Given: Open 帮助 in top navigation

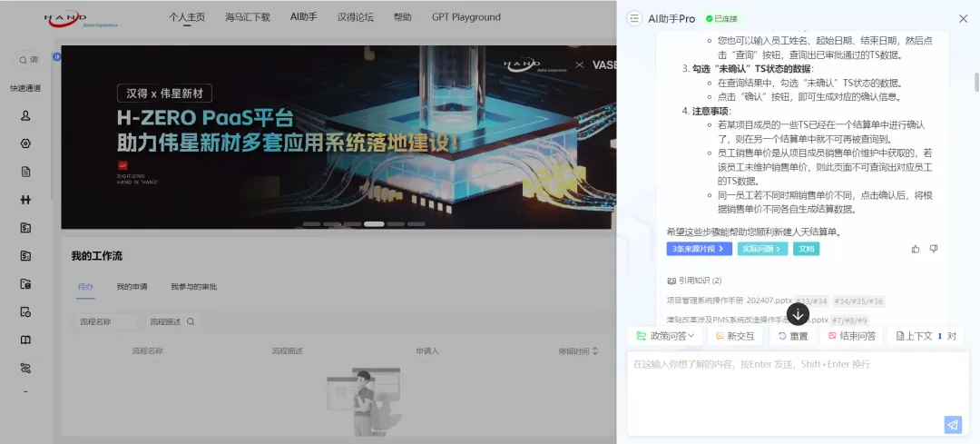Looking at the screenshot, I should (403, 17).
